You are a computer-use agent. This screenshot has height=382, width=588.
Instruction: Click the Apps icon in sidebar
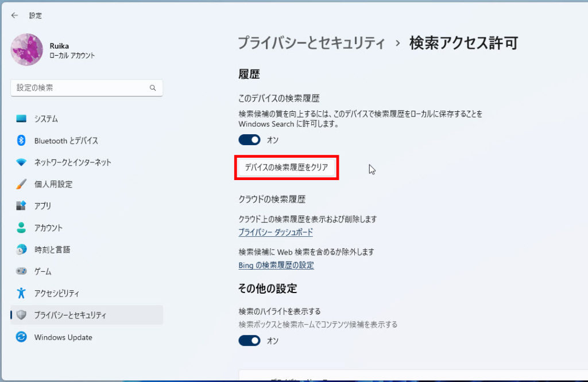[21, 206]
